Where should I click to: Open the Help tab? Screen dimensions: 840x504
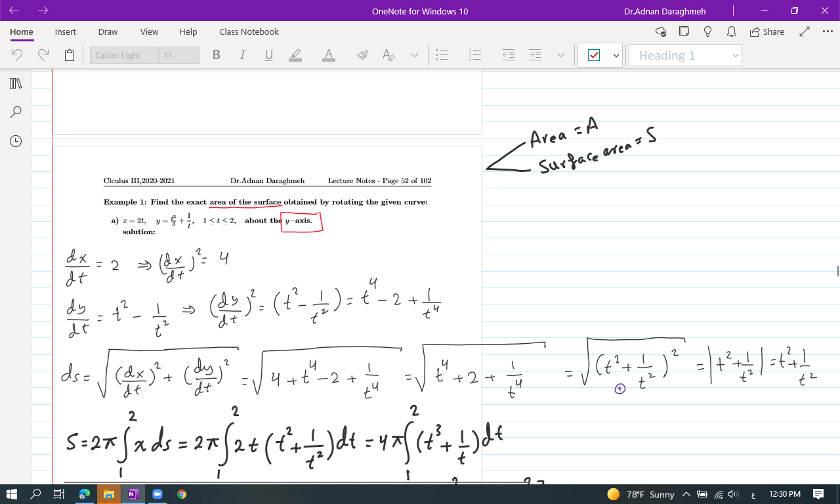188,31
